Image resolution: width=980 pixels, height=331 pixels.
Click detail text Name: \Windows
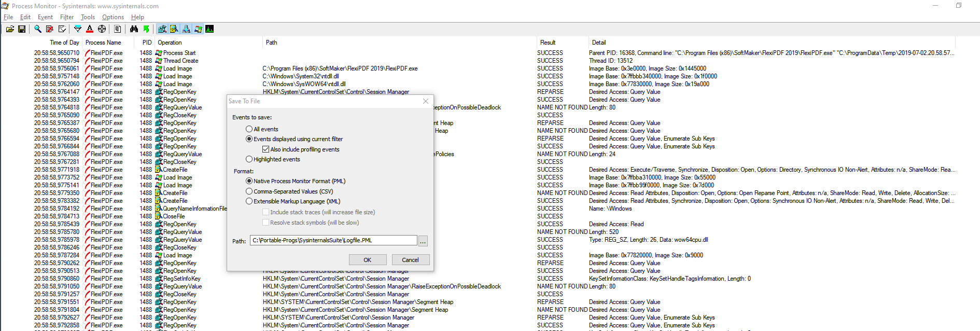click(610, 209)
